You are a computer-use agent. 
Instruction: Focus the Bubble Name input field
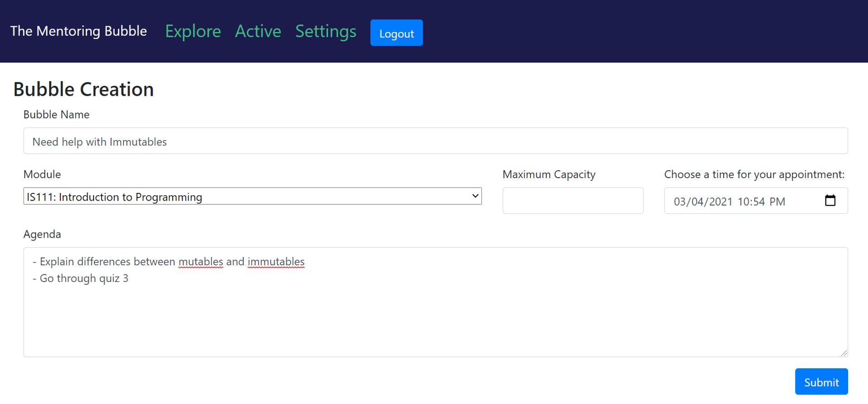pyautogui.click(x=435, y=141)
